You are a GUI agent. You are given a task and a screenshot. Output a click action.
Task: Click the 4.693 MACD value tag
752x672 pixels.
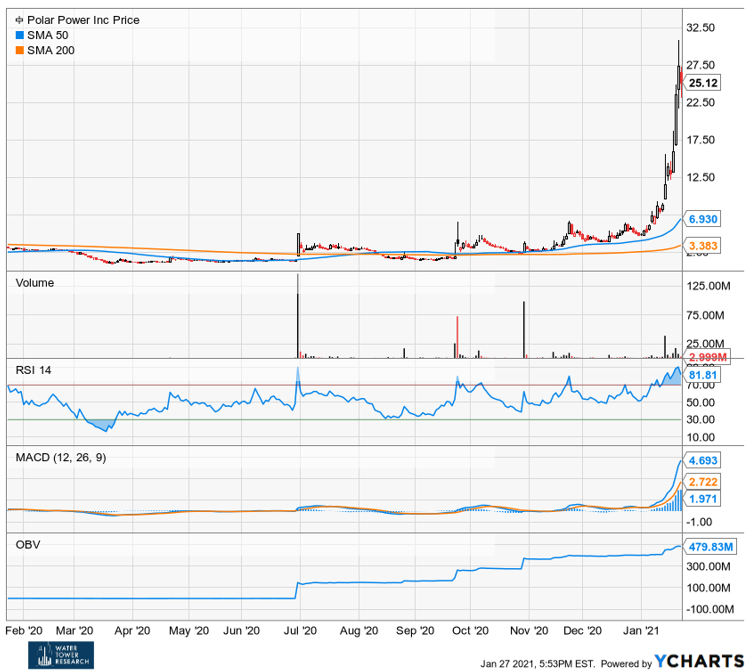tap(702, 460)
